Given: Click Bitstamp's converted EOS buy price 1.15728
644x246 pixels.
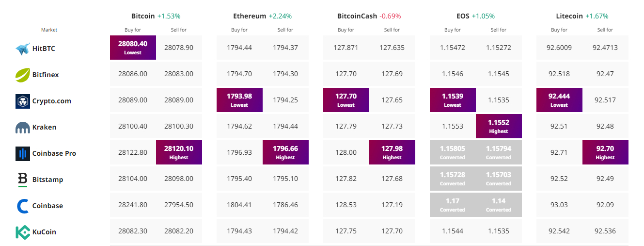Looking at the screenshot, I should tap(453, 179).
